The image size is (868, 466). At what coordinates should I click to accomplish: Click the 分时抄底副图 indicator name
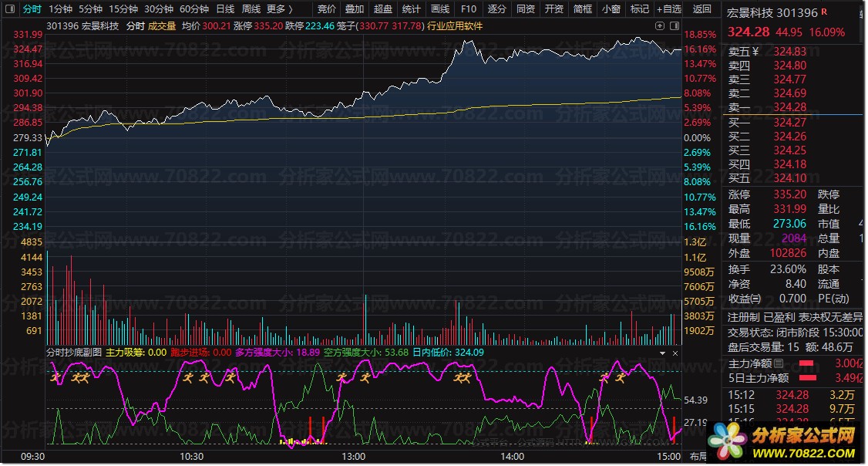(x=74, y=353)
